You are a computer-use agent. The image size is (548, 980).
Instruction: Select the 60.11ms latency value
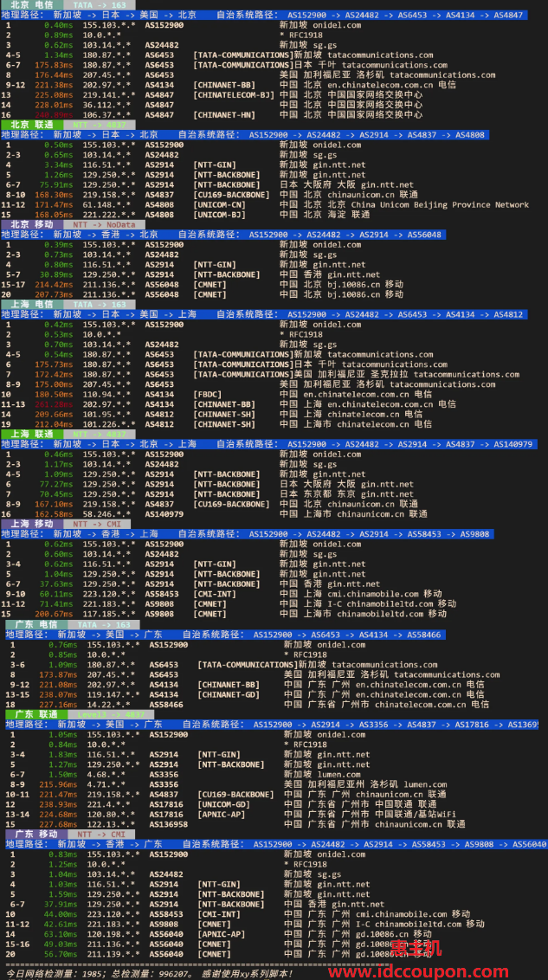[56, 595]
